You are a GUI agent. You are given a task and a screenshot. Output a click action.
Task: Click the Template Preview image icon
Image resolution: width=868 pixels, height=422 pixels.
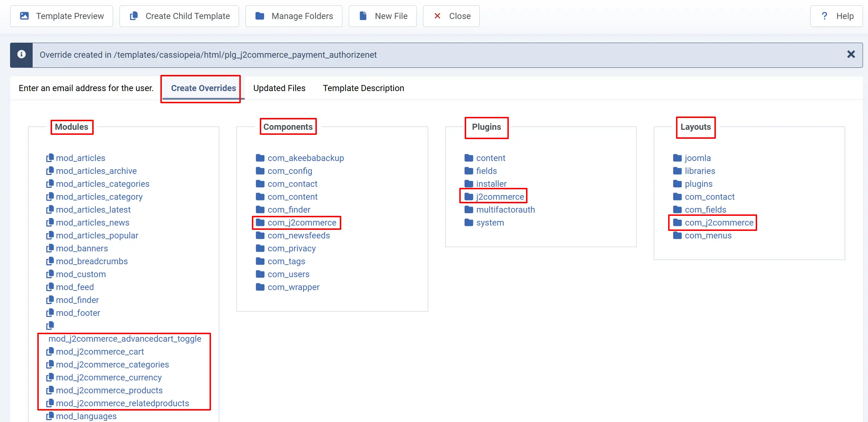(24, 16)
